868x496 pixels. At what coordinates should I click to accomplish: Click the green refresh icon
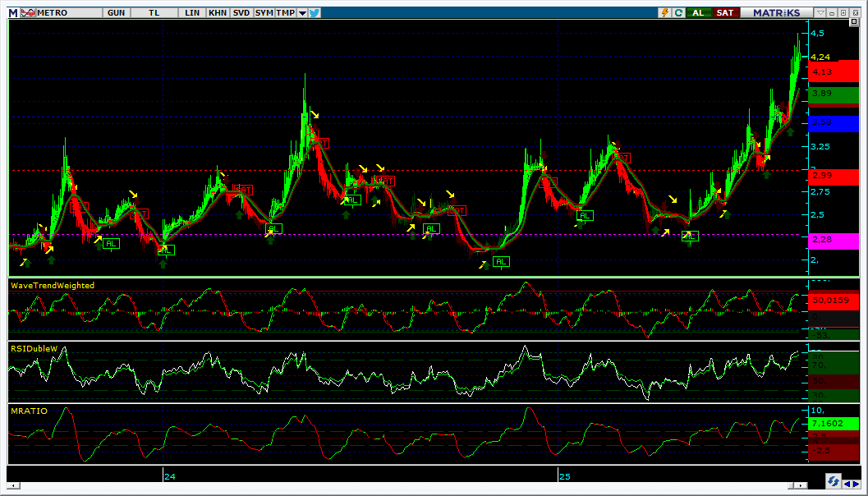pyautogui.click(x=677, y=13)
